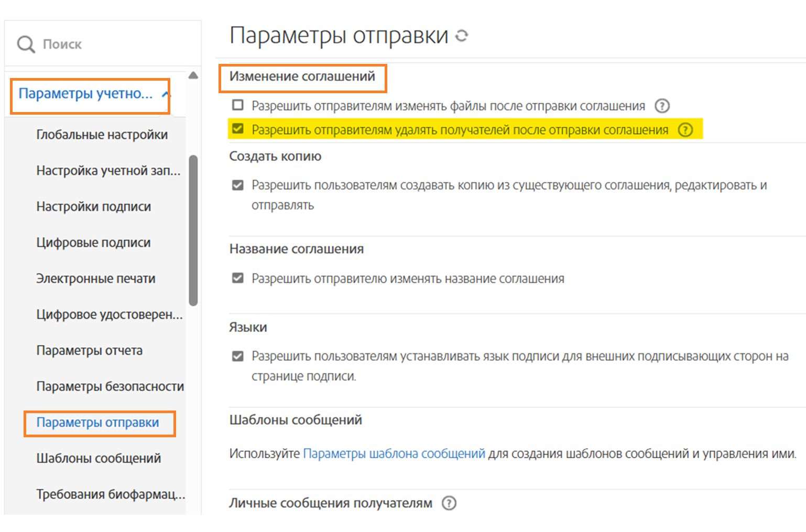Open help icon for removing recipients option
This screenshot has height=532, width=806.
[x=685, y=130]
